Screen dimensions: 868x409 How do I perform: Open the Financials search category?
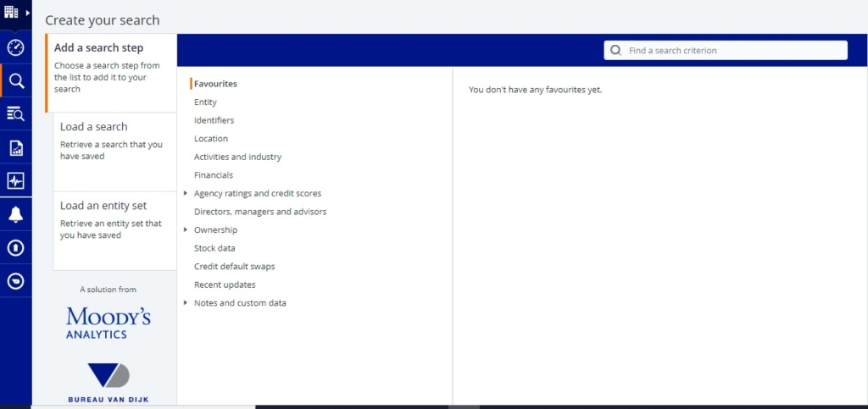pos(213,175)
